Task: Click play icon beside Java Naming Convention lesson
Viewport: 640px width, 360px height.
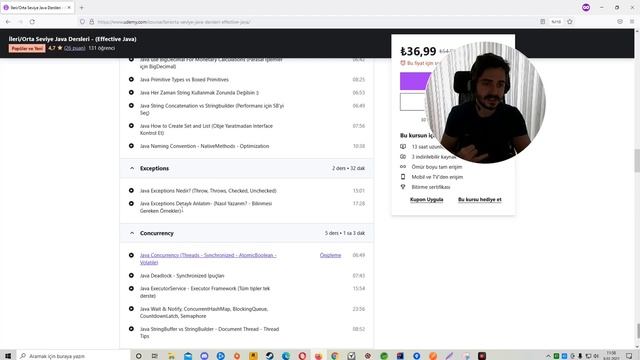Action: [131, 146]
